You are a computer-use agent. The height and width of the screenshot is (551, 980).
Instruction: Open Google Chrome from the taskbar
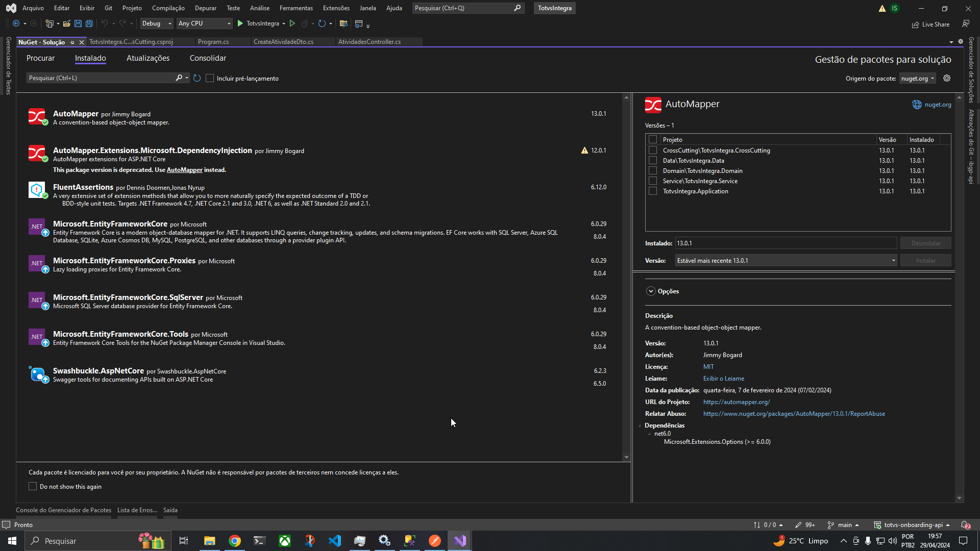pyautogui.click(x=235, y=541)
